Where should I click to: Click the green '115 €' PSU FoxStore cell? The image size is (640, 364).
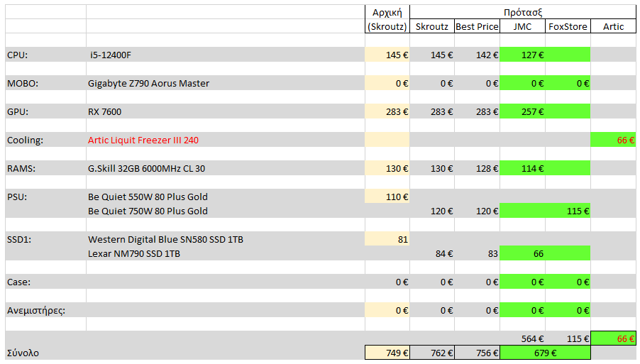[x=568, y=211]
